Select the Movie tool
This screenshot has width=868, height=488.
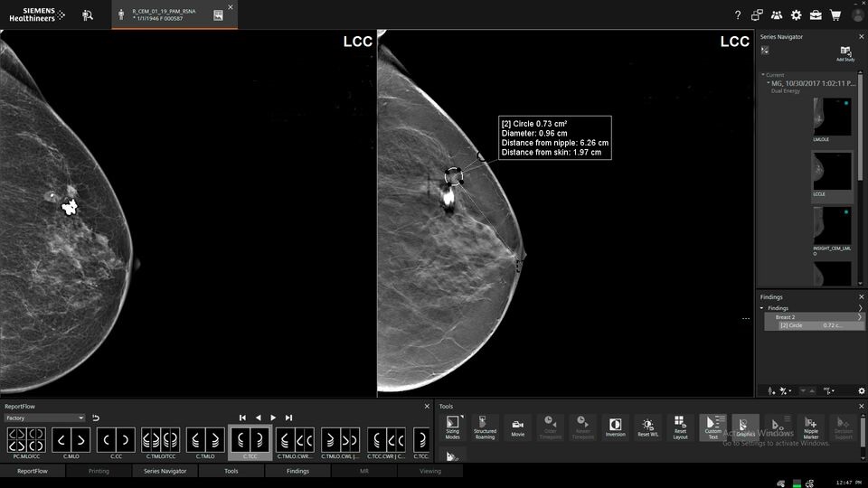(517, 427)
